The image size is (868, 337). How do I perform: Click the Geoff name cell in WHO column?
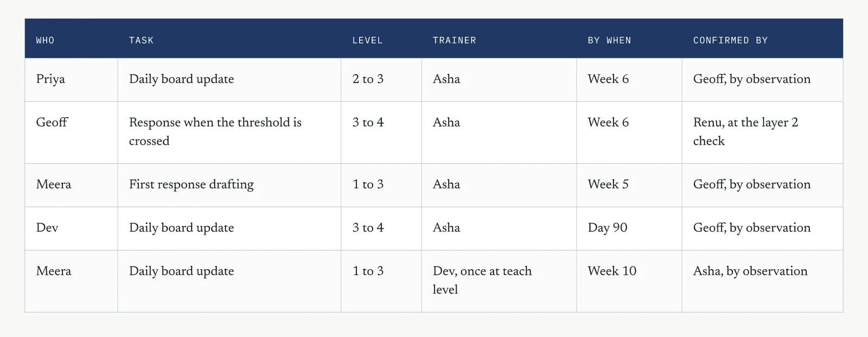(71, 132)
